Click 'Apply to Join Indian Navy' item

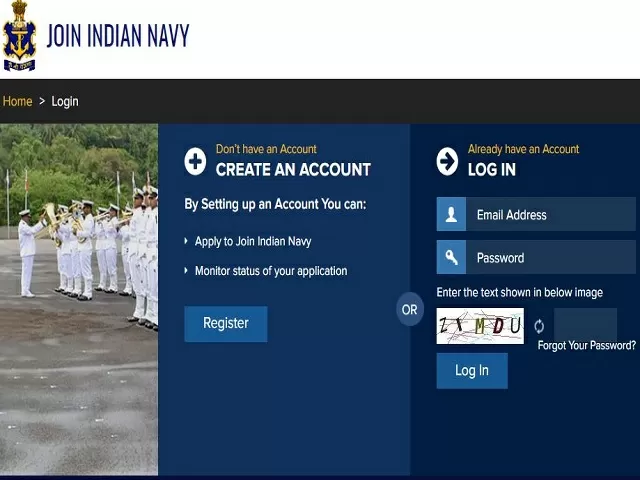[253, 241]
